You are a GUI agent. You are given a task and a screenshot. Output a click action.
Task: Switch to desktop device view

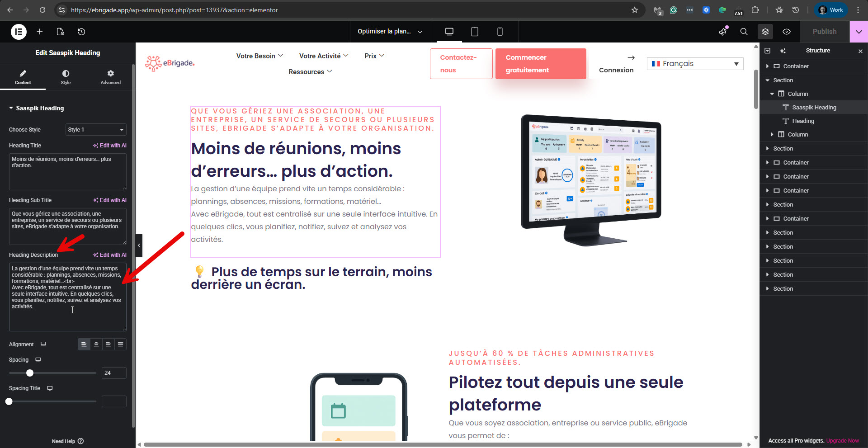click(449, 32)
